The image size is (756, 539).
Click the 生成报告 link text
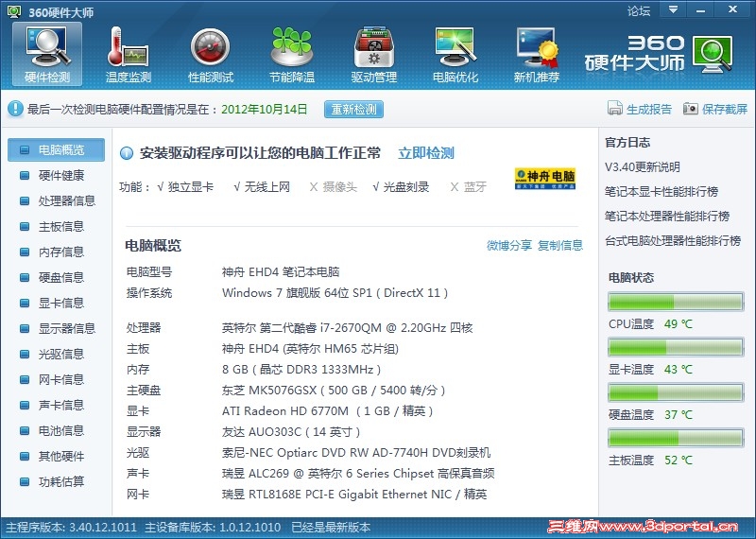click(649, 109)
